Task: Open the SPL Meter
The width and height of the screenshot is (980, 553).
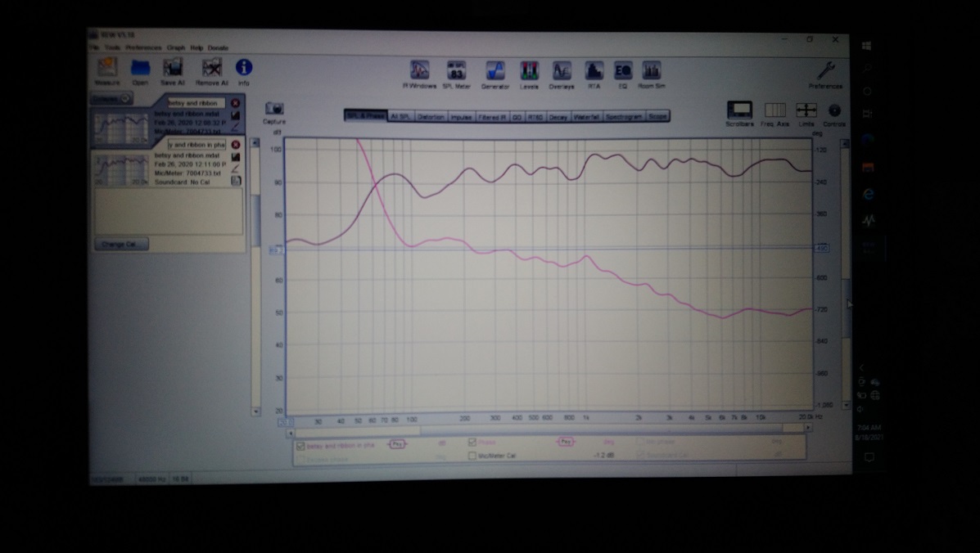Action: click(x=456, y=75)
